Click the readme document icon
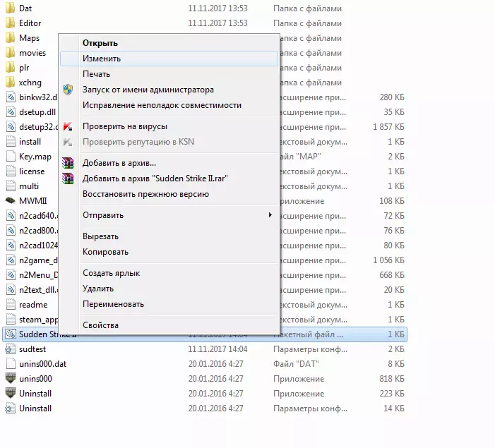 (x=11, y=305)
